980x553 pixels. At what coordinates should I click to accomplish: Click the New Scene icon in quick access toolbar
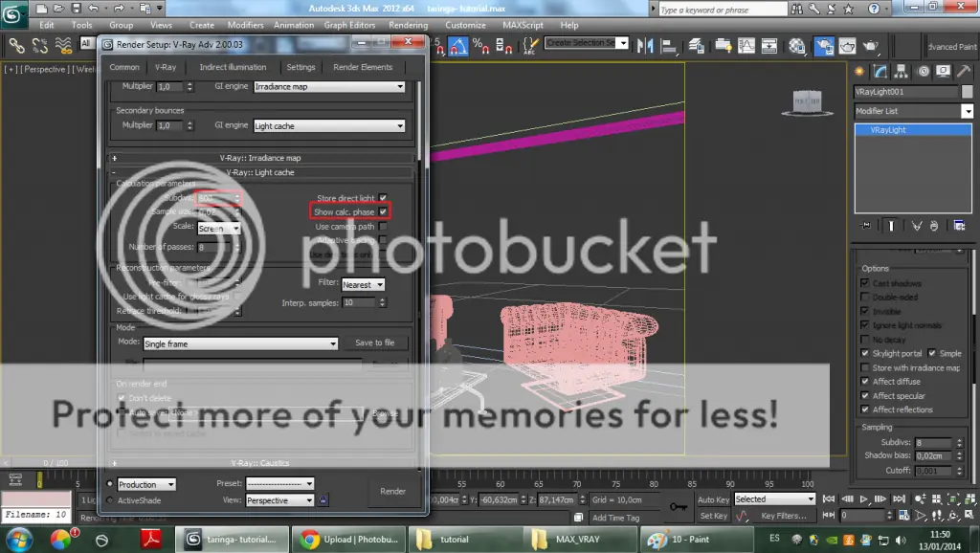(x=41, y=9)
